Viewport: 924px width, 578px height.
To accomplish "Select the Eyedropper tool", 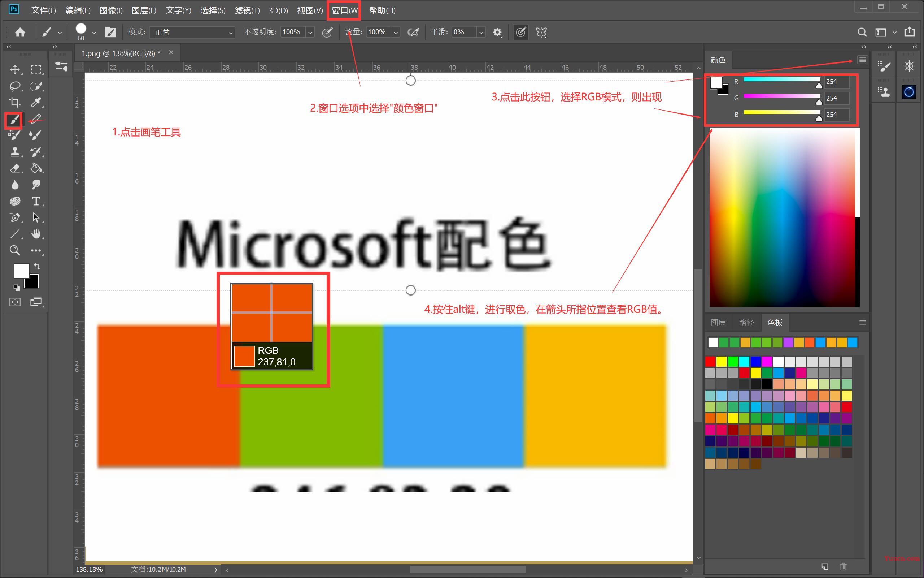I will tap(36, 103).
